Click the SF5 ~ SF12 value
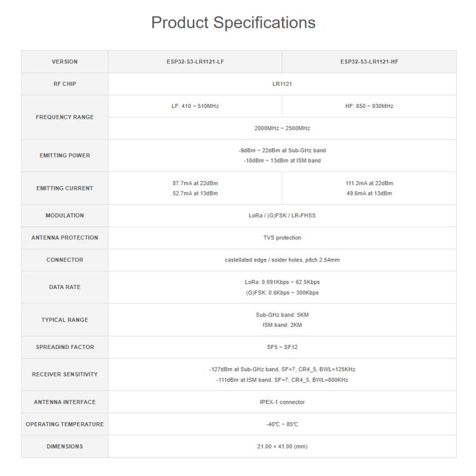Viewport: 476px width, 476px height. pos(282,347)
